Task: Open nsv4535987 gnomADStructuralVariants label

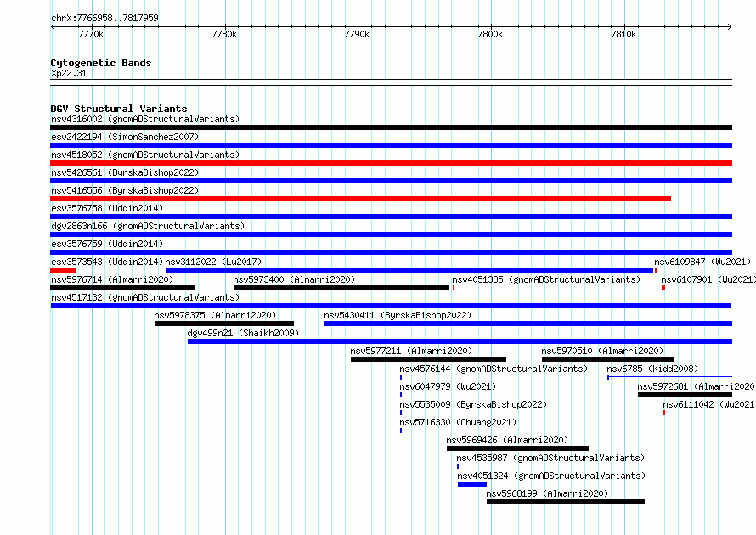Action: coord(550,458)
